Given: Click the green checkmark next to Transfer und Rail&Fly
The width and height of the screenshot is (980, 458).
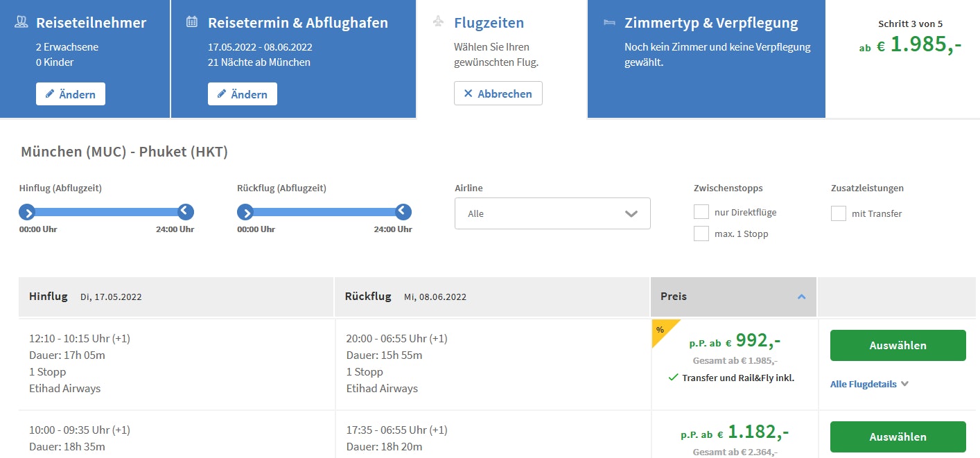Looking at the screenshot, I should tap(672, 378).
